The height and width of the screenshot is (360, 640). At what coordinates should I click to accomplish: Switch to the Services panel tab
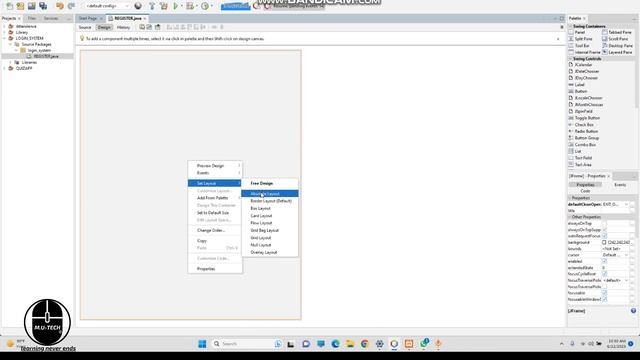(x=51, y=18)
